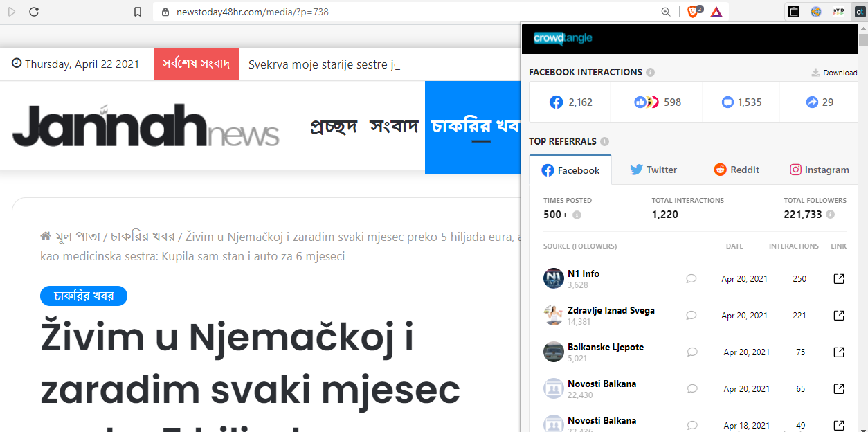The height and width of the screenshot is (432, 868).
Task: Click the comments count 1,535 icon
Action: (x=727, y=102)
